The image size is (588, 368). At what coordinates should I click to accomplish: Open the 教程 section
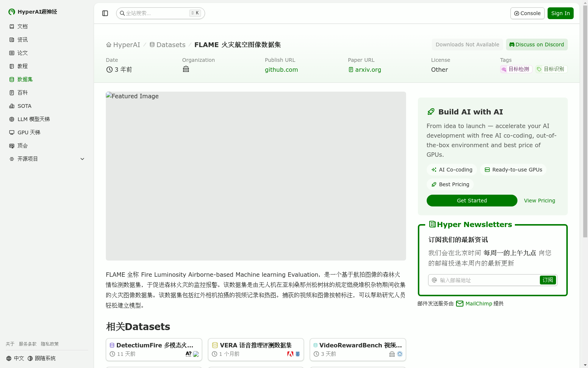tap(47, 66)
